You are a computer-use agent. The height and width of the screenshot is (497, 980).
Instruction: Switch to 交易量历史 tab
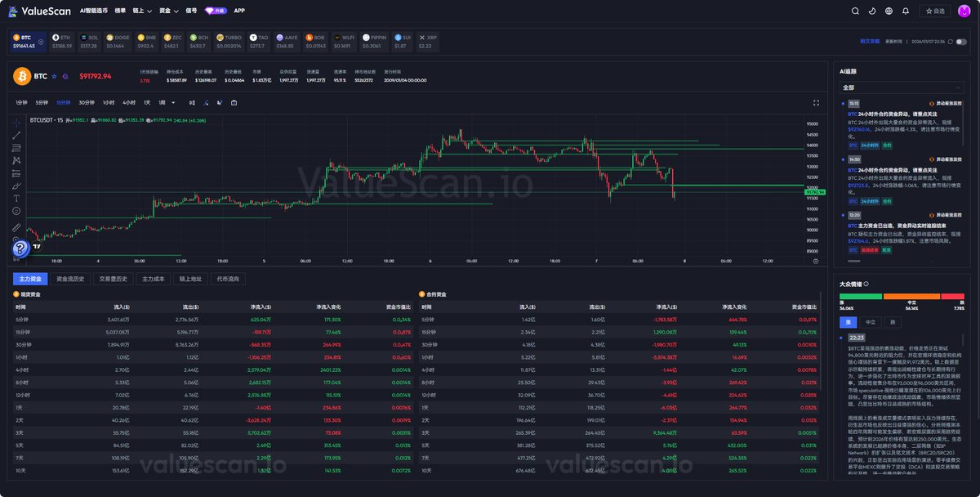point(114,279)
